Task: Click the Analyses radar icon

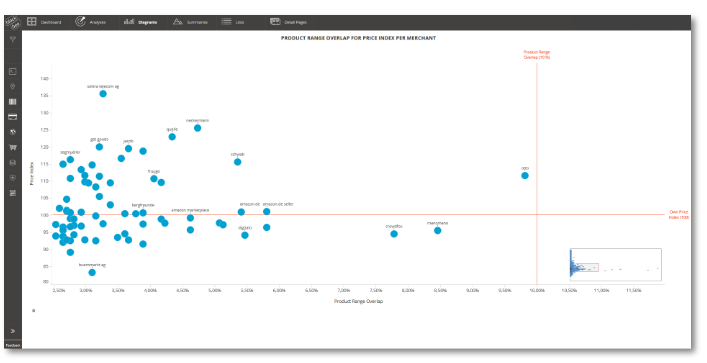Action: 80,22
